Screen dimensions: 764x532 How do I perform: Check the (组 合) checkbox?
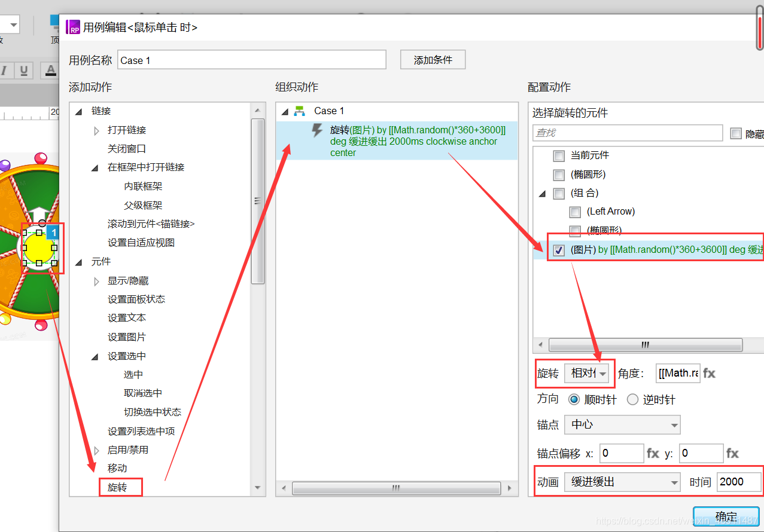559,193
